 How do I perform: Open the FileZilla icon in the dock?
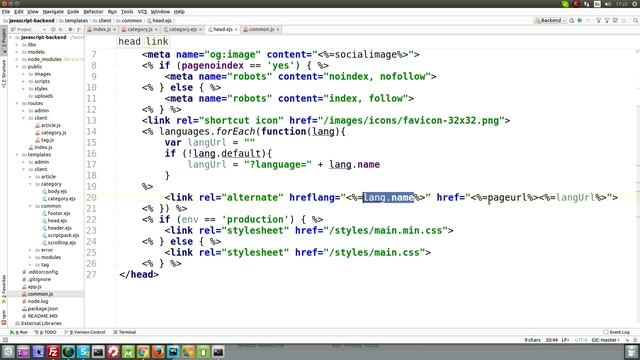[x=53, y=351]
